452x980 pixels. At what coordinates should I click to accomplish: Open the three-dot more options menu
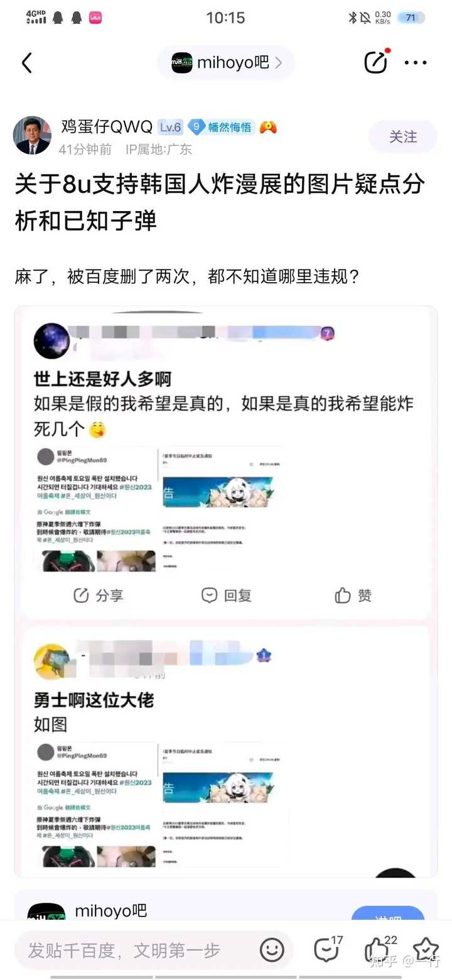coord(416,63)
